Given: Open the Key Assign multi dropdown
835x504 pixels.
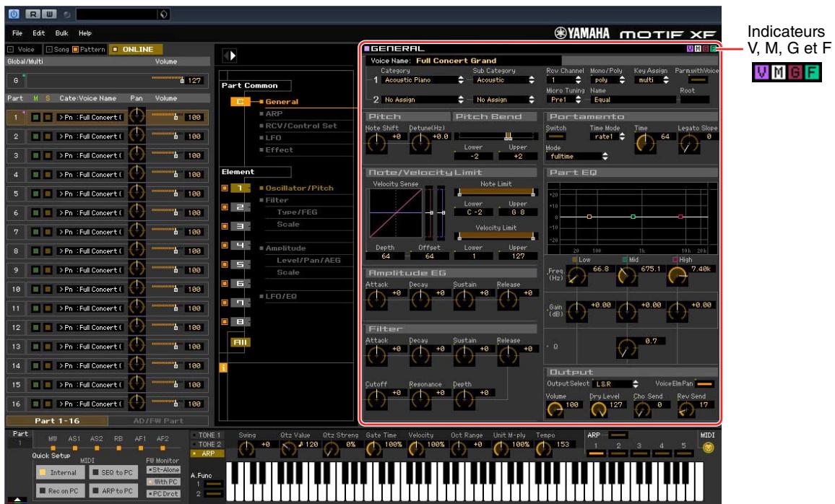Looking at the screenshot, I should (652, 80).
